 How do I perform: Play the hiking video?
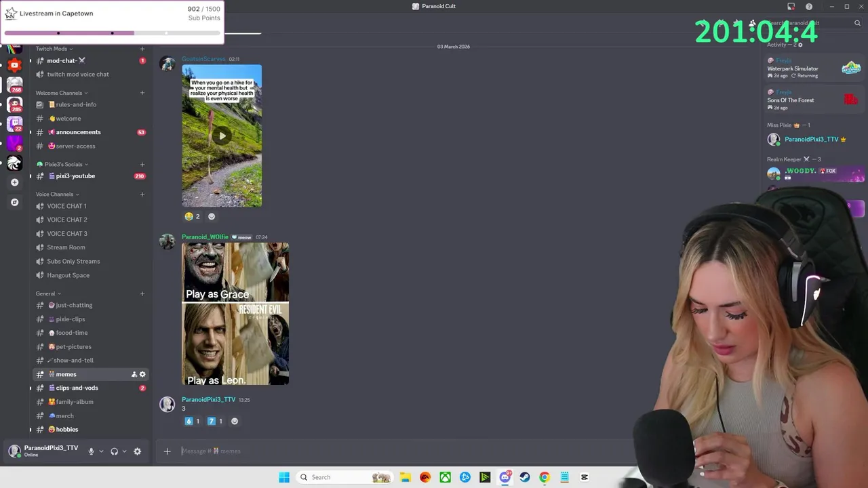tap(222, 136)
